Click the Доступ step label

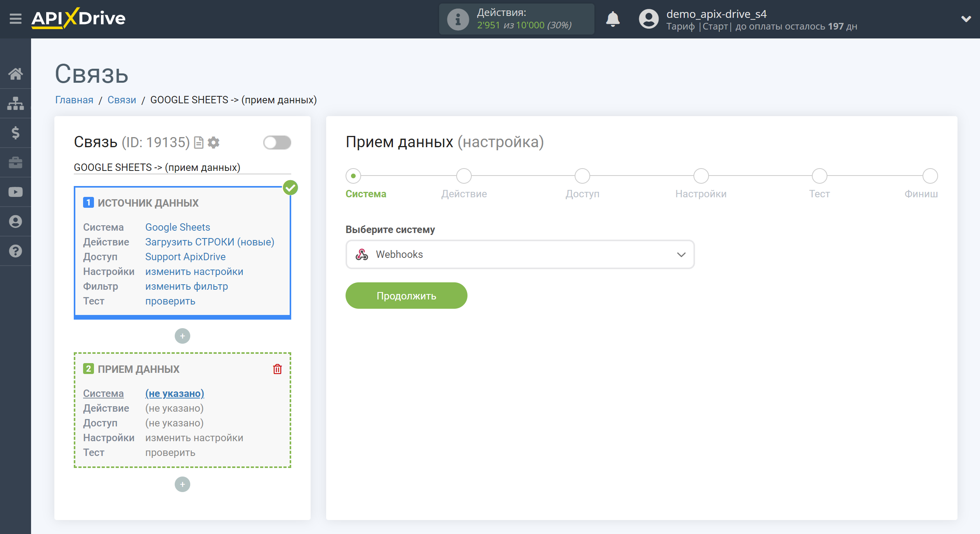pos(582,194)
